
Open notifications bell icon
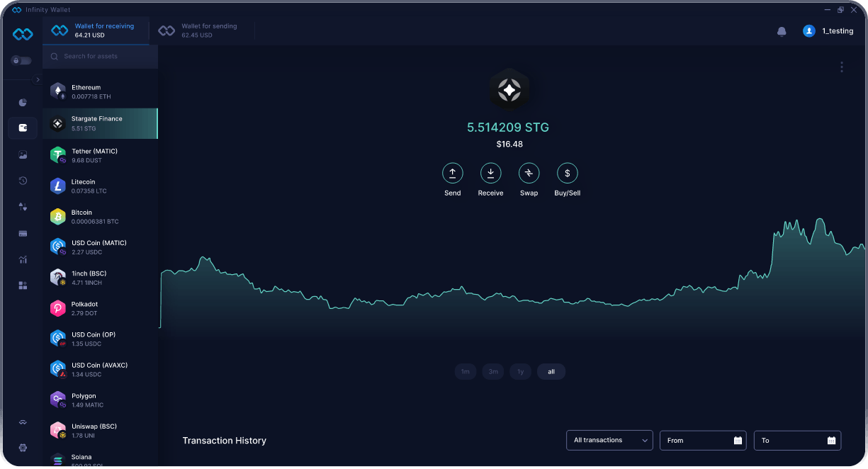782,31
